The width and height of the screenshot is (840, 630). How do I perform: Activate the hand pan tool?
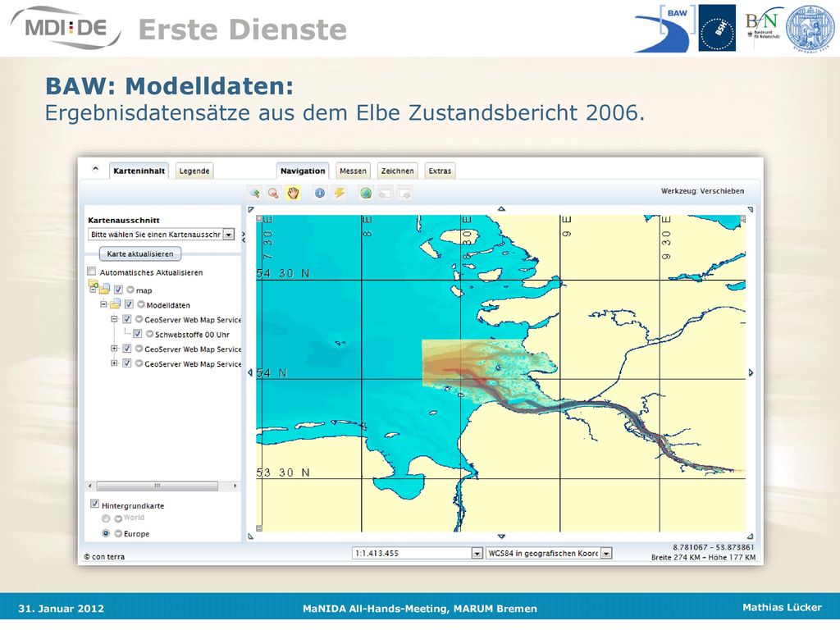click(x=293, y=193)
